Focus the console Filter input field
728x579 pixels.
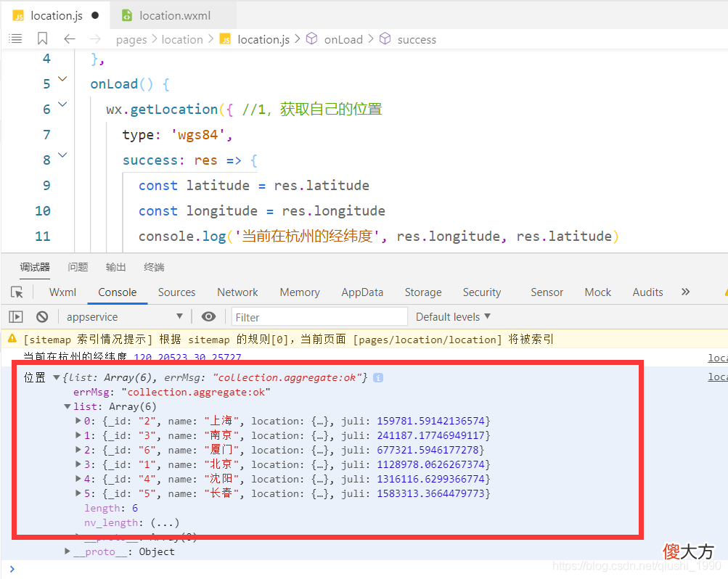coord(319,317)
